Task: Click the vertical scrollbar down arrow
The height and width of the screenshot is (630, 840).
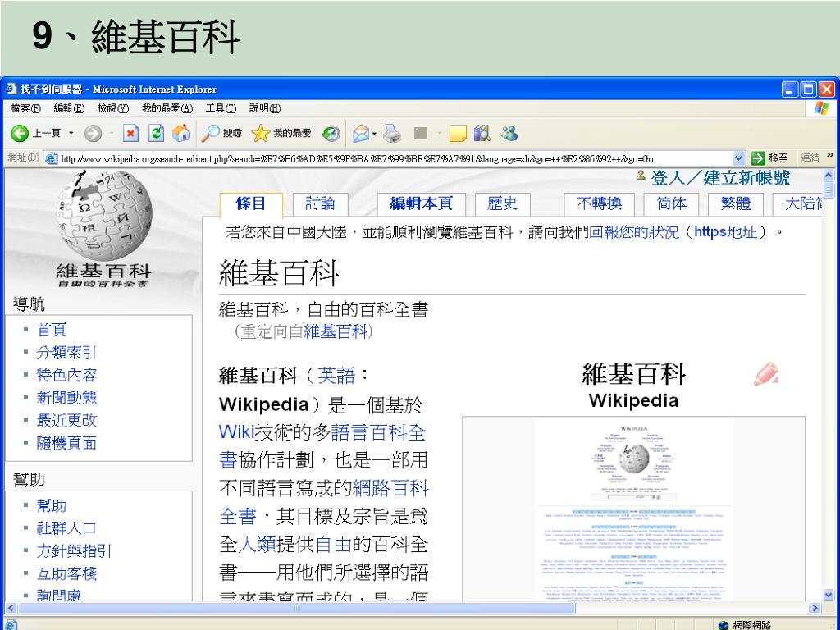Action: point(829,595)
